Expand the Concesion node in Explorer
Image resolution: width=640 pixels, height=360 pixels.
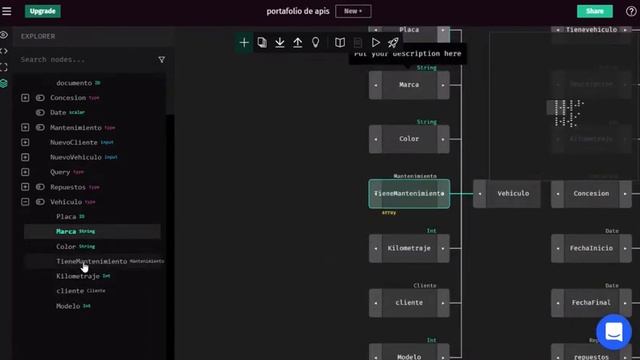click(x=25, y=98)
